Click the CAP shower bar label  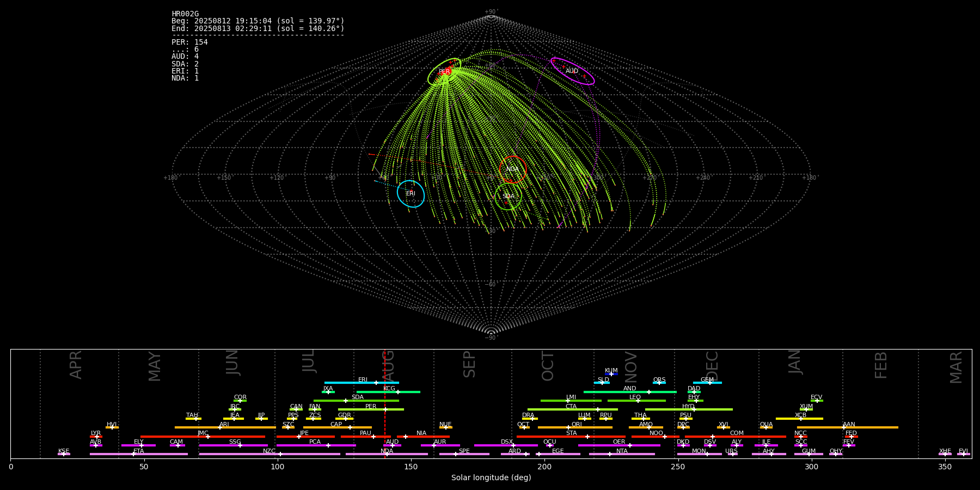[x=336, y=425]
